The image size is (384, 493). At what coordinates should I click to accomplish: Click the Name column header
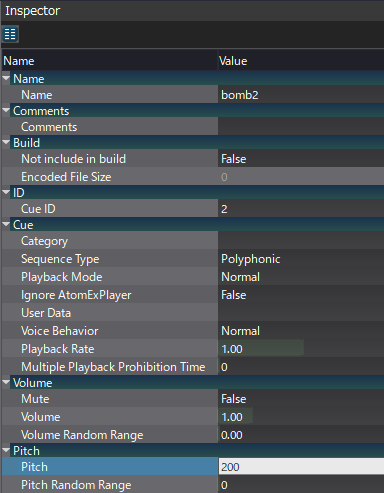(x=109, y=61)
